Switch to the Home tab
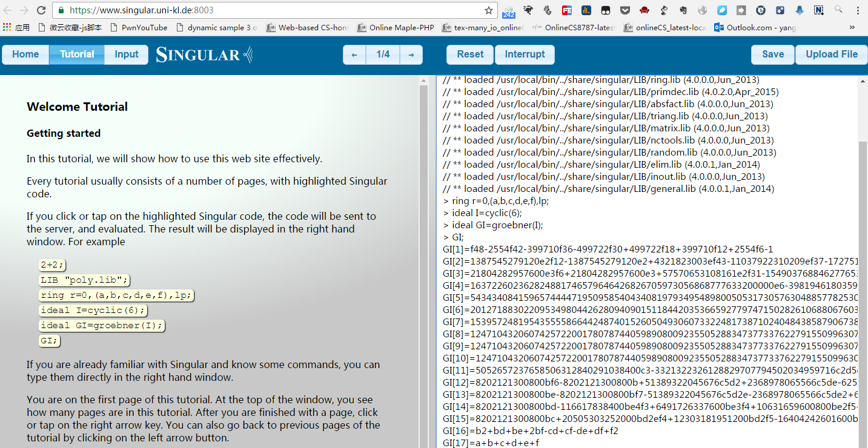Screen dimensions: 868x448 [25, 54]
